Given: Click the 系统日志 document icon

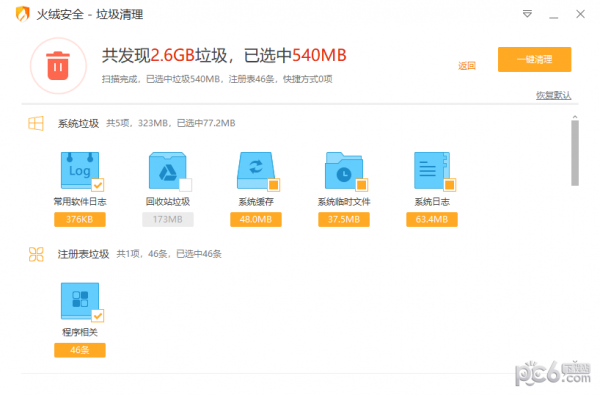Looking at the screenshot, I should coord(432,170).
